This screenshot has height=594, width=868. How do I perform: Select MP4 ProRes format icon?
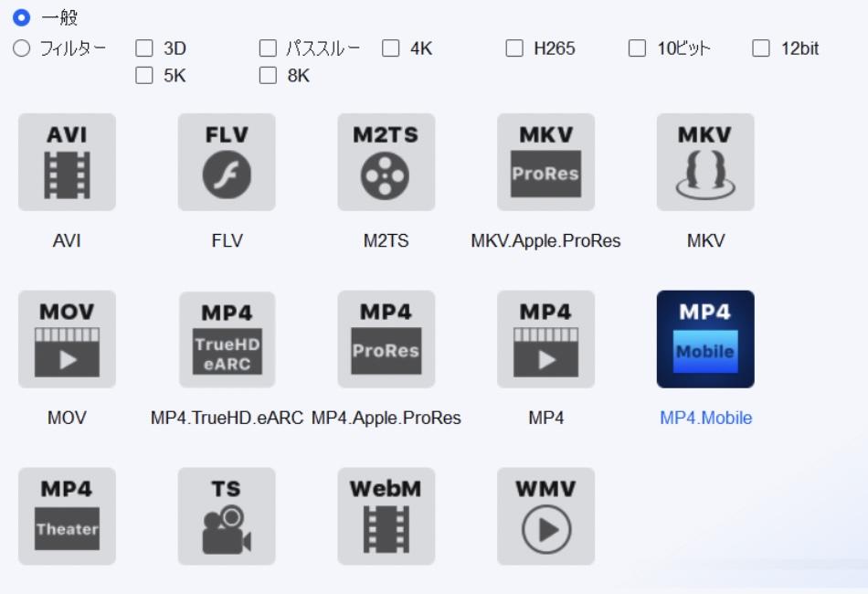coord(386,339)
